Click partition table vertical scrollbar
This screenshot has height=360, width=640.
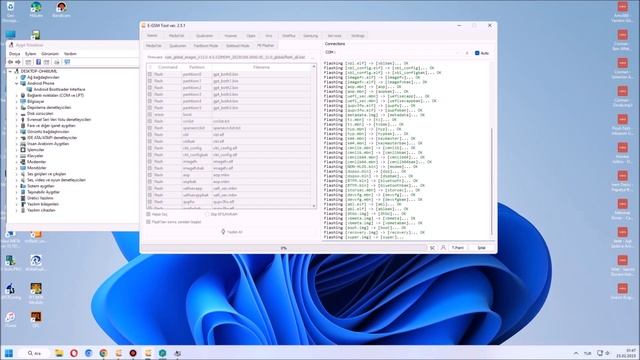click(x=314, y=136)
